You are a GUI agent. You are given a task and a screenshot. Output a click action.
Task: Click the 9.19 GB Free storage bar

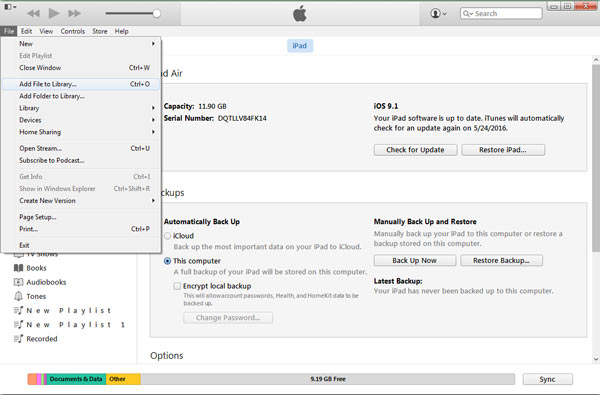(x=328, y=379)
